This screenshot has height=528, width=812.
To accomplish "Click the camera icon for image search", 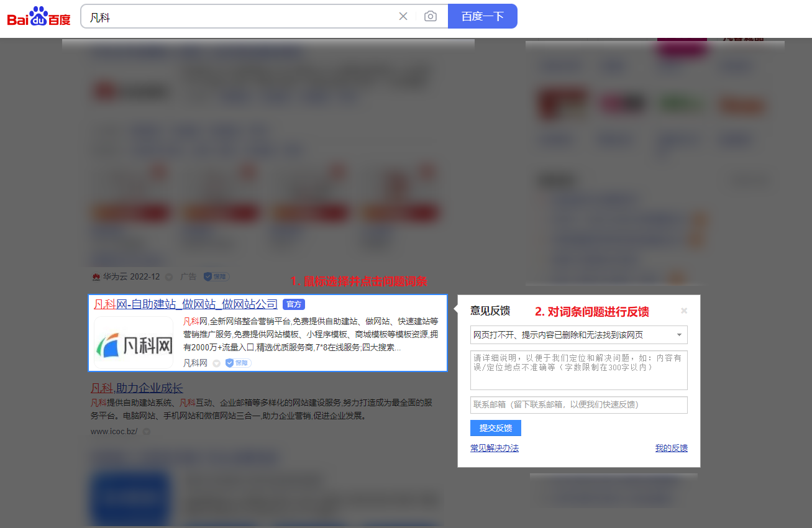I will pos(431,16).
